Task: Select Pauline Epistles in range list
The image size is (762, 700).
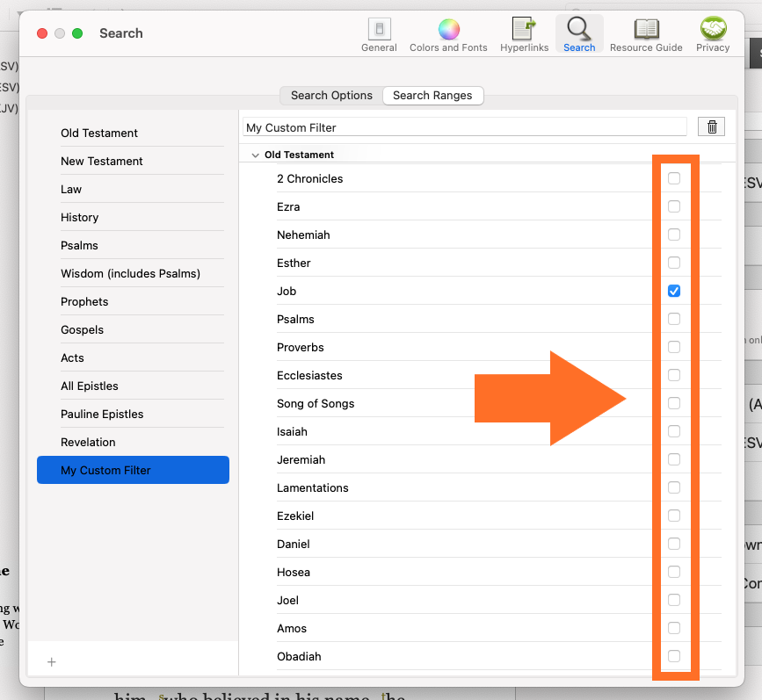Action: click(x=102, y=414)
